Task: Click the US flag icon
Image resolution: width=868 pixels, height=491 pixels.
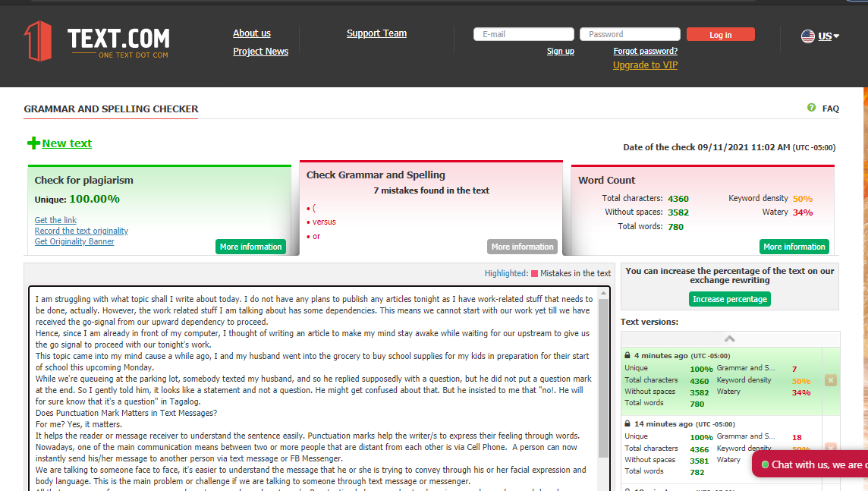Action: (807, 36)
